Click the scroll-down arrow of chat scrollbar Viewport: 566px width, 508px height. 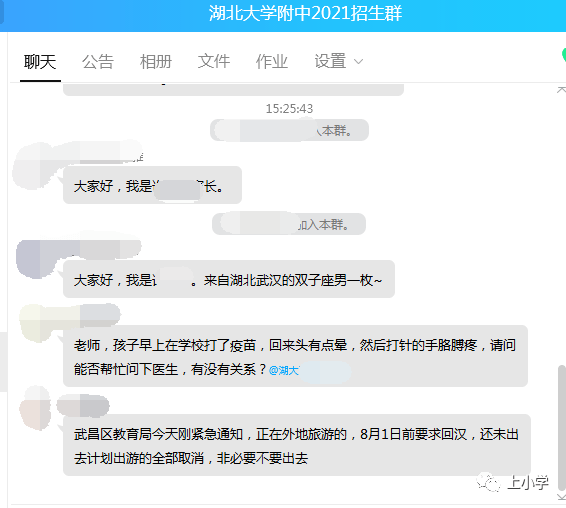pos(561,498)
